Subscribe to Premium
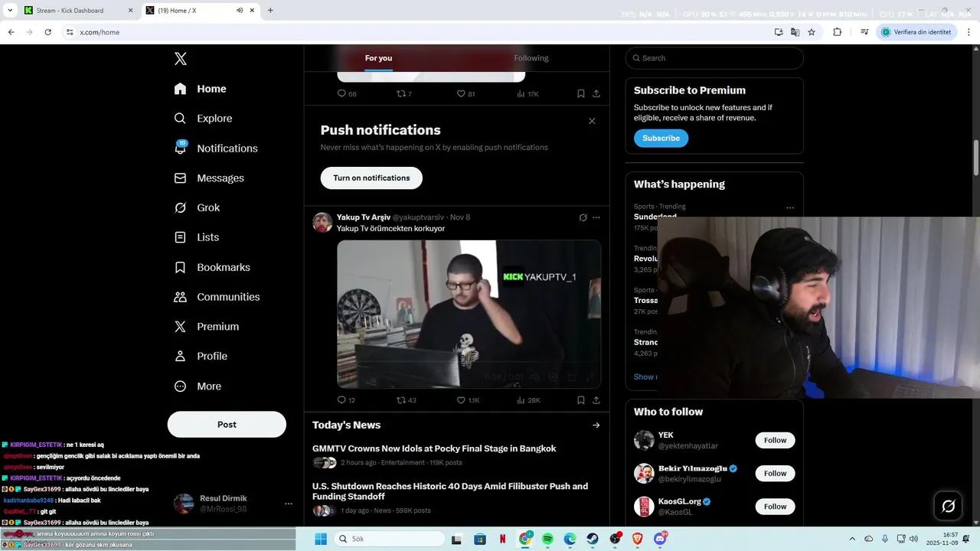The width and height of the screenshot is (980, 551). (x=661, y=139)
